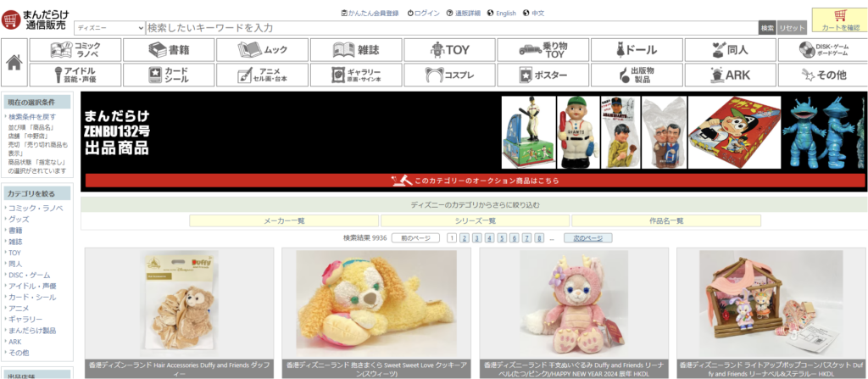Switch site language to English
868x379 pixels.
click(501, 14)
